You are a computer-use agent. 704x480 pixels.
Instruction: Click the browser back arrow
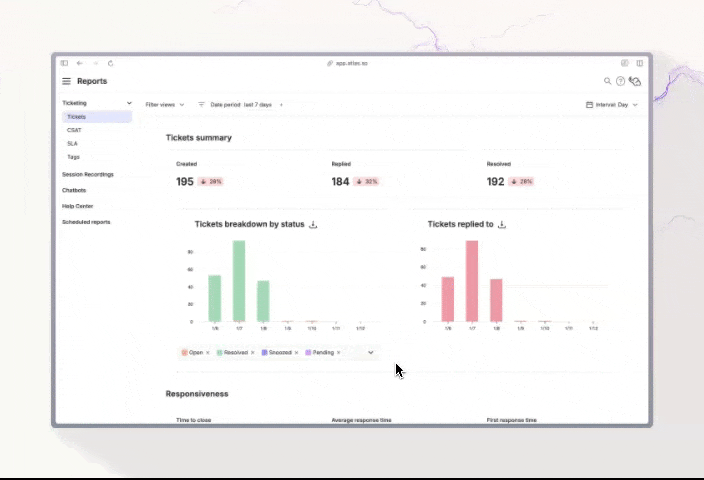(x=80, y=63)
